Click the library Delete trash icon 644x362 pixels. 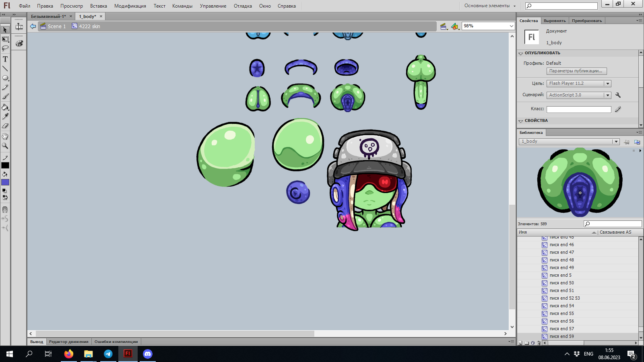click(539, 343)
